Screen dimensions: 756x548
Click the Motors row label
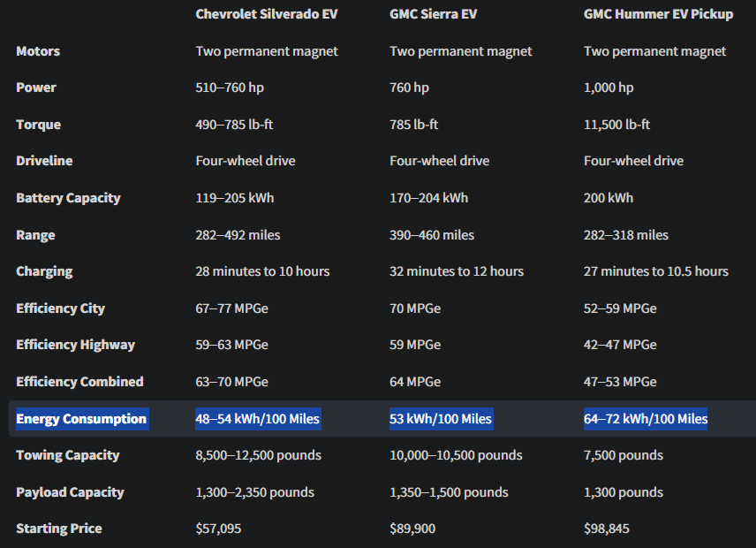coord(38,51)
